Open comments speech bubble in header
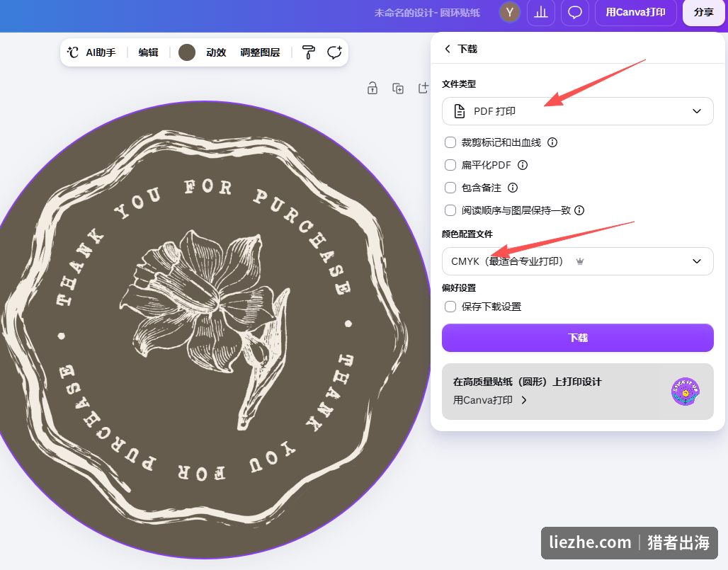The width and height of the screenshot is (728, 570). coord(575,13)
